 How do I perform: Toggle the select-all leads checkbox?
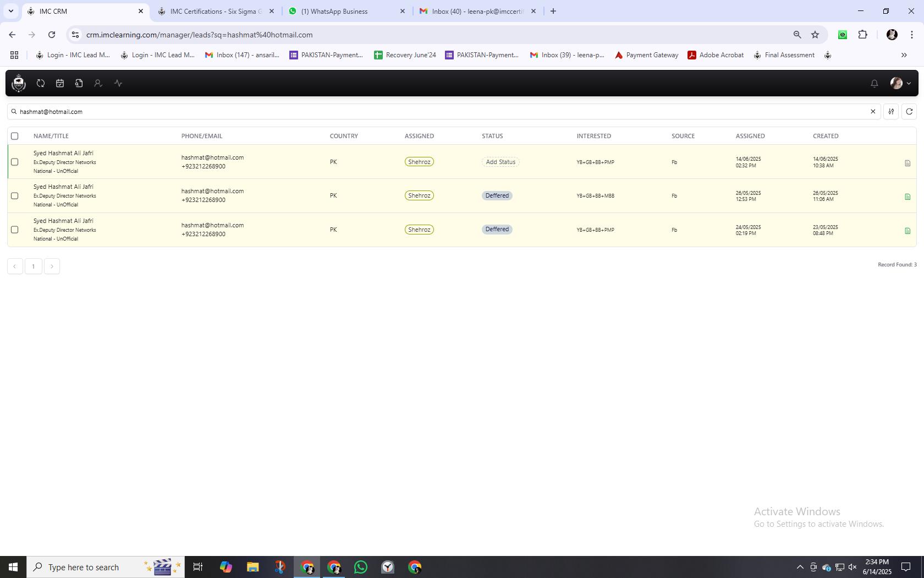[15, 136]
